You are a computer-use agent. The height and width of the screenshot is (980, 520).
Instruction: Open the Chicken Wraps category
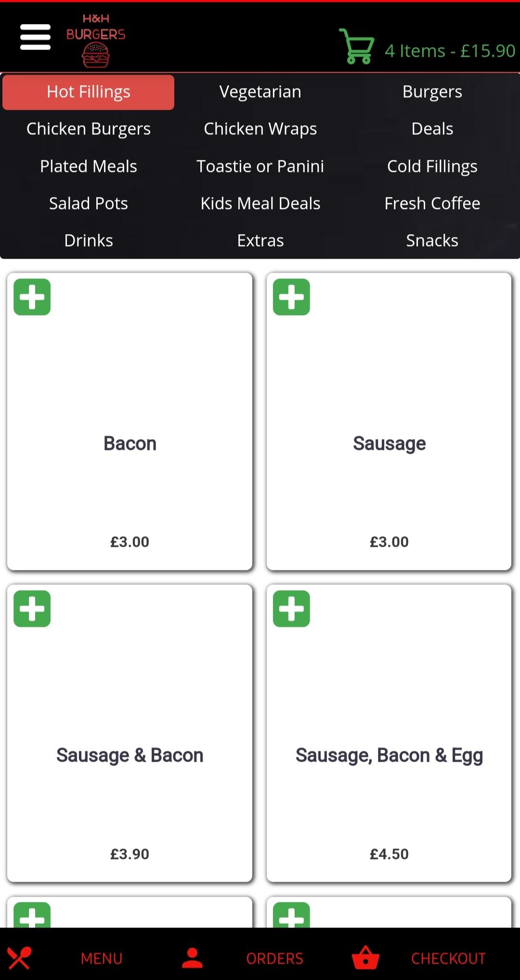coord(260,129)
